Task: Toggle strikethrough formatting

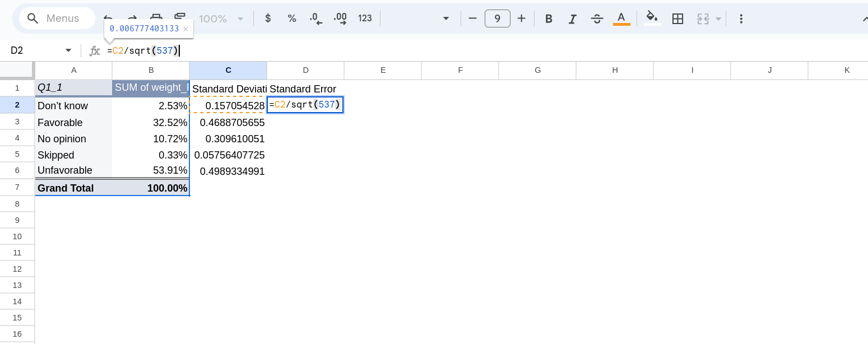Action: pyautogui.click(x=597, y=18)
